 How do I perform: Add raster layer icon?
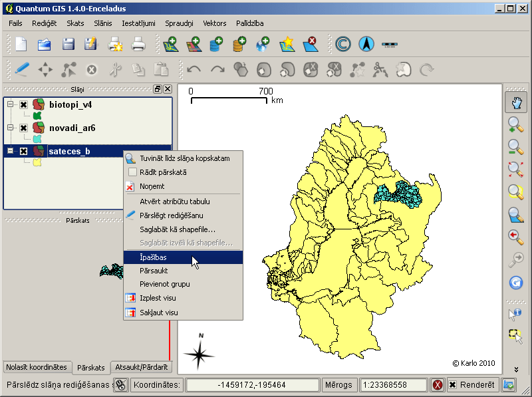tap(194, 44)
